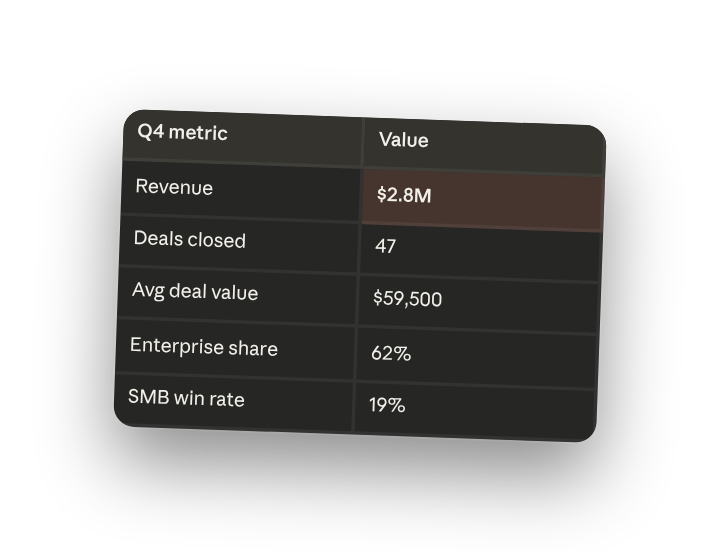This screenshot has width=720, height=552.
Task: Click the Avg deal value text
Action: [x=195, y=292]
